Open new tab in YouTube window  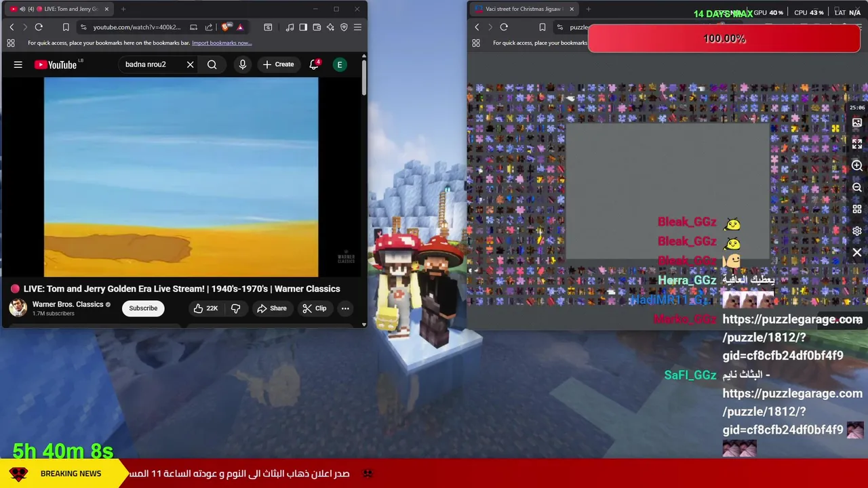(123, 9)
